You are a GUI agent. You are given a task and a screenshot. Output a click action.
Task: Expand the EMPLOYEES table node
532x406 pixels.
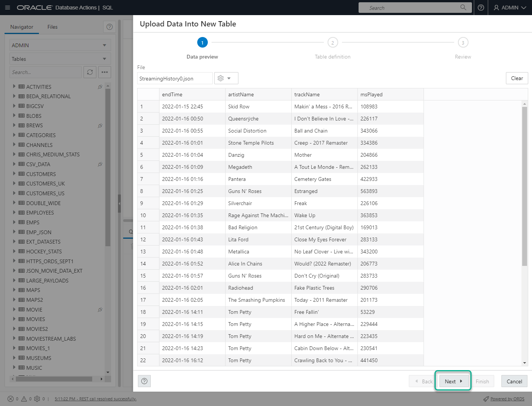[14, 212]
